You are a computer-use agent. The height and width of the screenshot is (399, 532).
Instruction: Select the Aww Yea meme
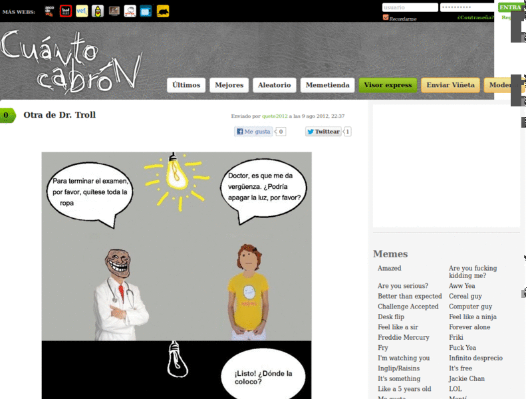point(462,286)
